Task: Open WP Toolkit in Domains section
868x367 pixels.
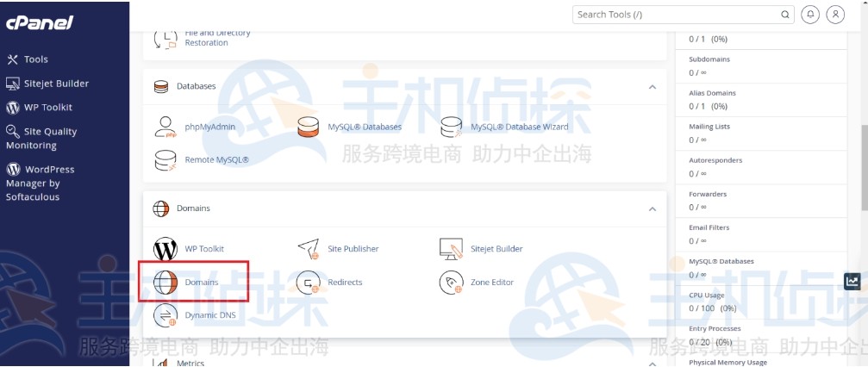Action: click(204, 249)
